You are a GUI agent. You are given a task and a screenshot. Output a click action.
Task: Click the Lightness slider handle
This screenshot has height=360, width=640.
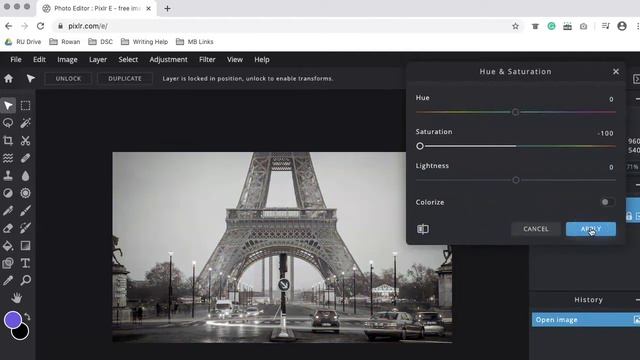coord(516,180)
